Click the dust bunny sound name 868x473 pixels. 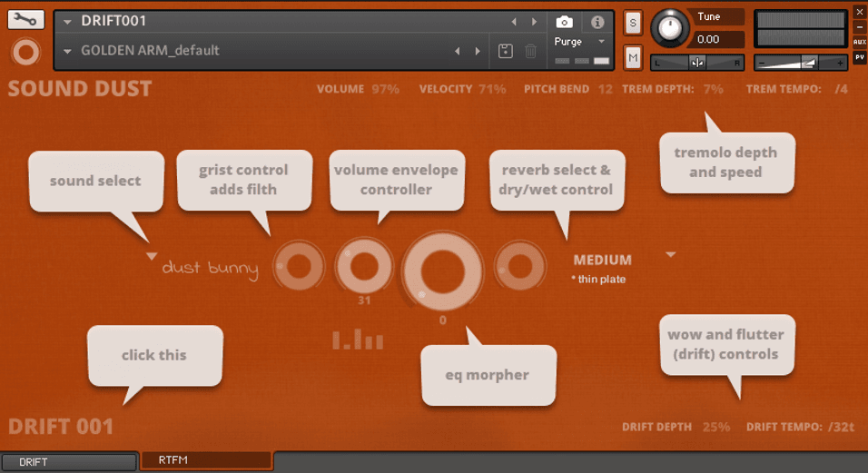tap(211, 269)
